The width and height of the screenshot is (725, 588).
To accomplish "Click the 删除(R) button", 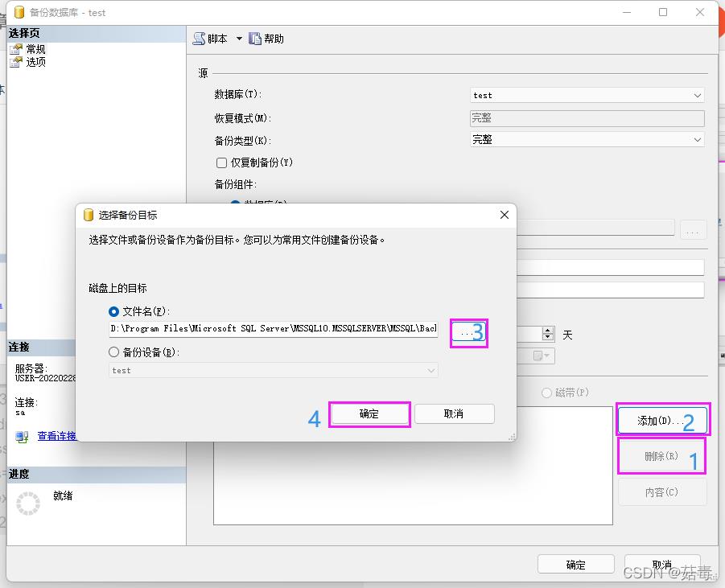I will pos(661,456).
